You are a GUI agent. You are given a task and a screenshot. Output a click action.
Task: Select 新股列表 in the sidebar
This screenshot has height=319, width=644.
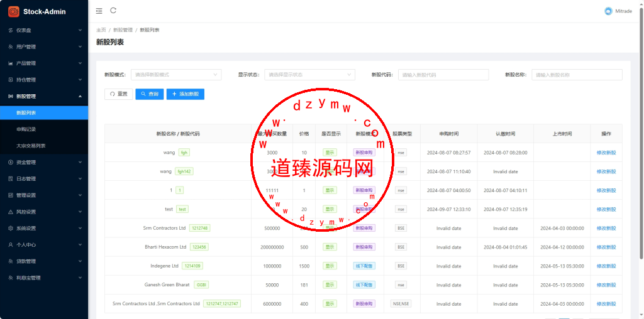44,113
